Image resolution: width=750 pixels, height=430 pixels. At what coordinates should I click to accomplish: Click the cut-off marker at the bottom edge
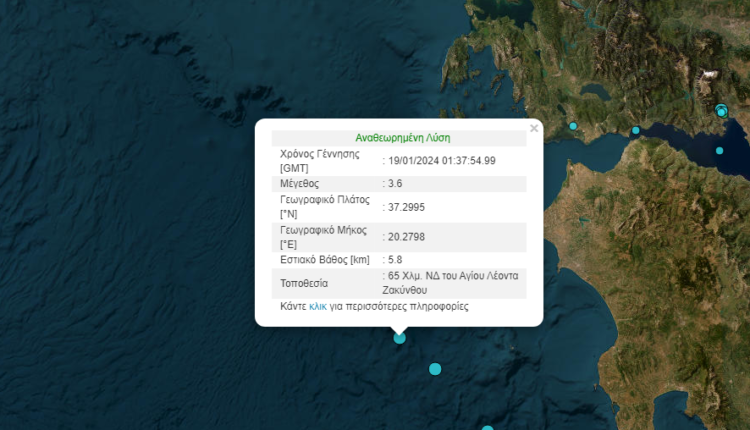click(x=487, y=428)
